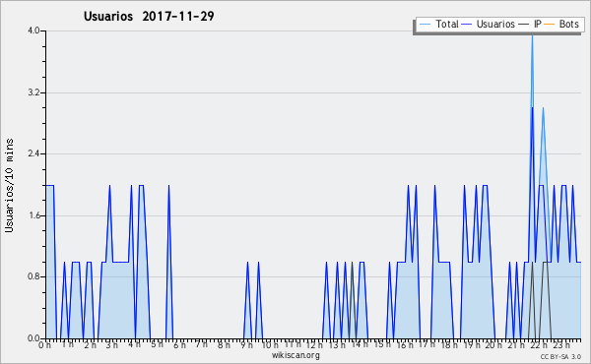
Task: Click the tallest peak near 22 h
Action: (x=532, y=35)
